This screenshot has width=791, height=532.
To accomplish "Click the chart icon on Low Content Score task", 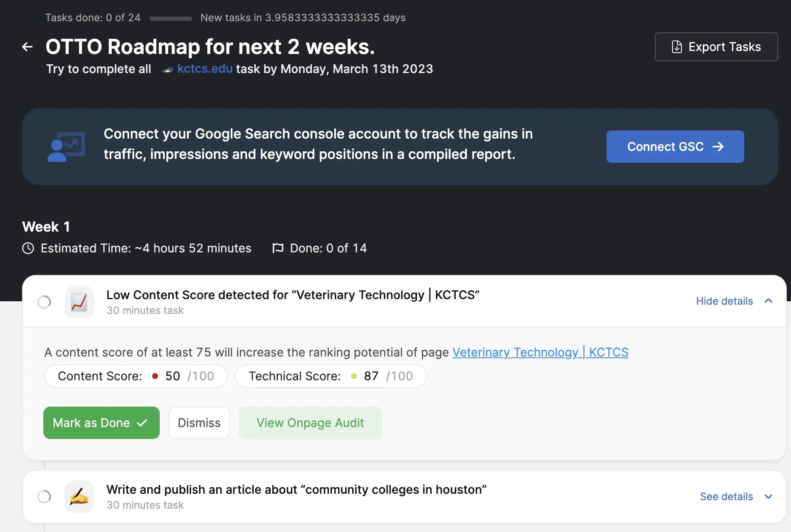I will pyautogui.click(x=79, y=302).
